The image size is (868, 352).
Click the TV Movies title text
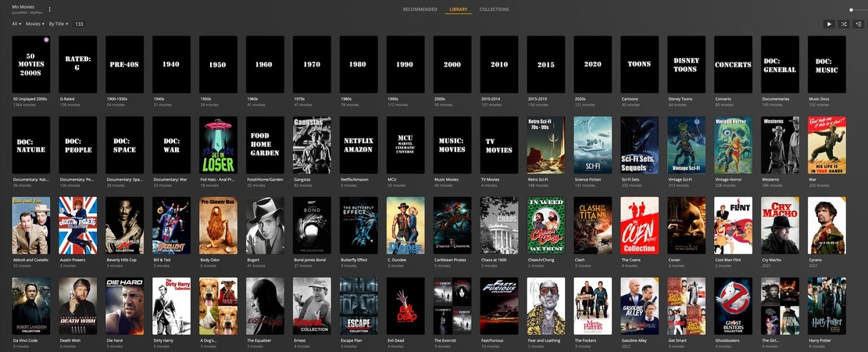(490, 180)
